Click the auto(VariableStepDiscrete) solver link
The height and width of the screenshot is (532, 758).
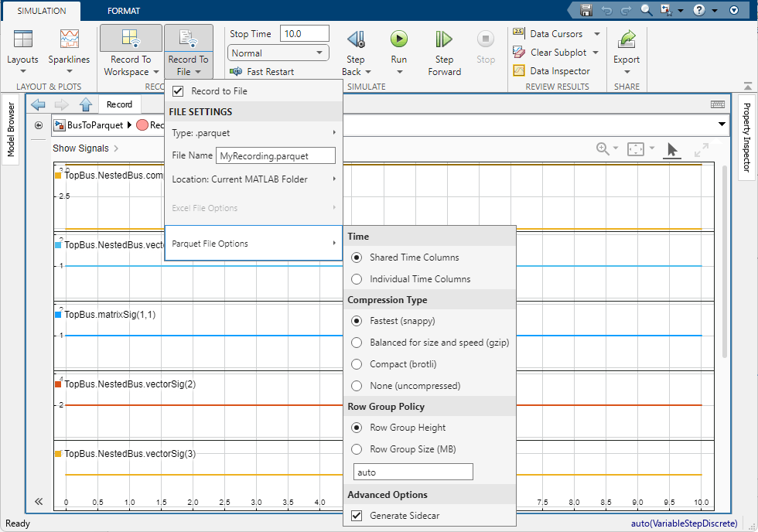click(x=684, y=523)
